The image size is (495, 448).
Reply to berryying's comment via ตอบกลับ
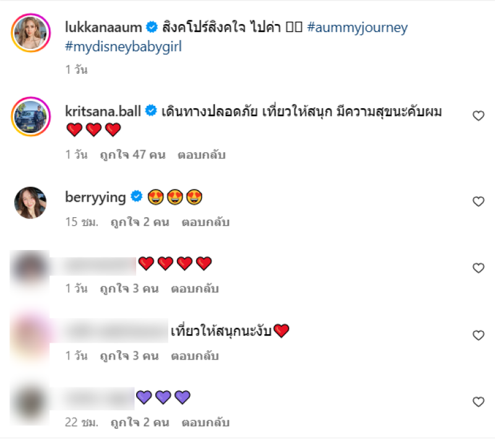tap(205, 222)
